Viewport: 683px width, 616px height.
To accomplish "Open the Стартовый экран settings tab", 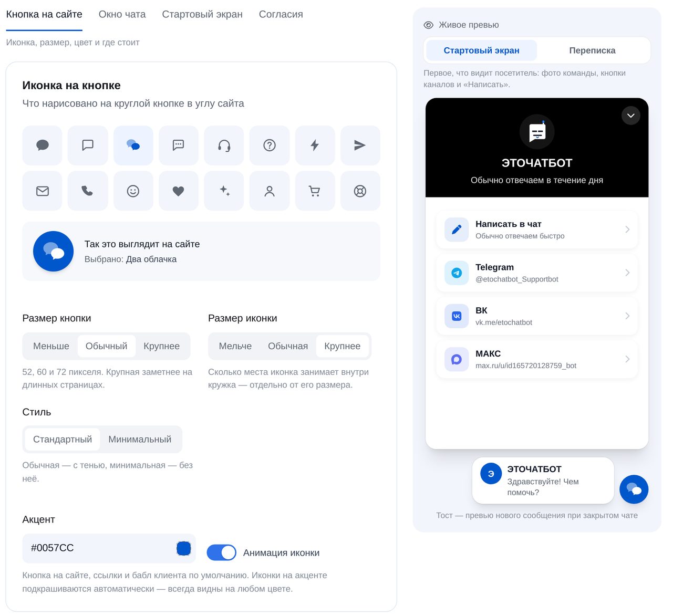I will click(x=202, y=15).
